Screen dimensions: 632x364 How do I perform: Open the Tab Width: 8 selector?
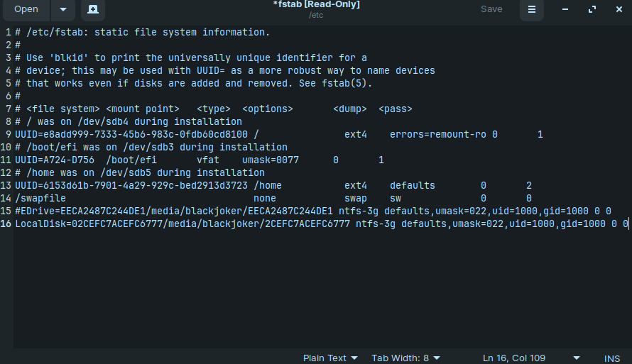[406, 358]
